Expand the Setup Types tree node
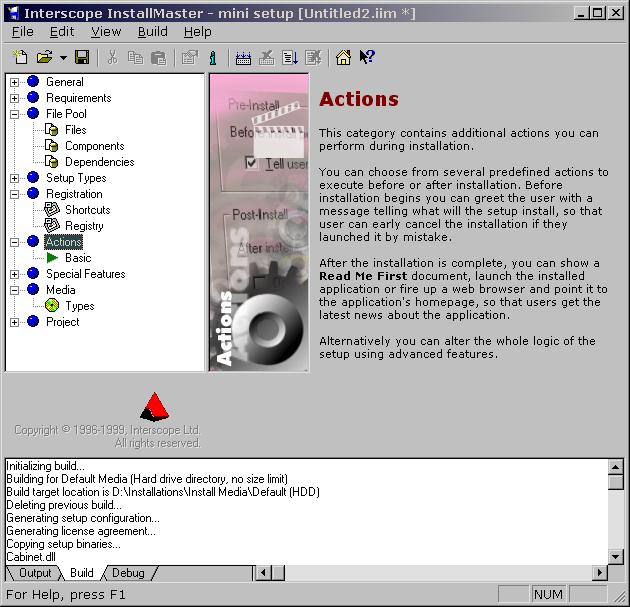 click(14, 178)
